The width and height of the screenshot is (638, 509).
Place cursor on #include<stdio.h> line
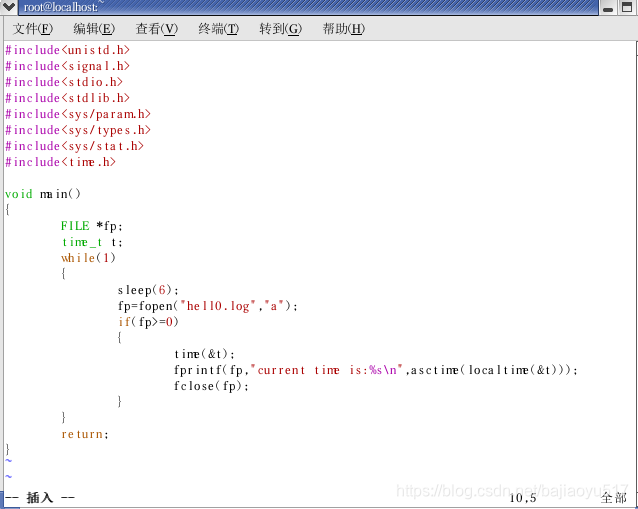click(64, 82)
